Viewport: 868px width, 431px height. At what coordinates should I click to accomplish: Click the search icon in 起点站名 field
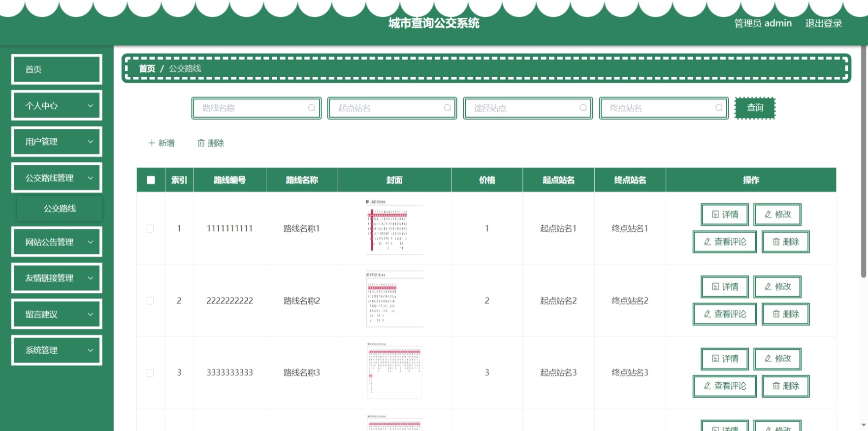tap(448, 108)
